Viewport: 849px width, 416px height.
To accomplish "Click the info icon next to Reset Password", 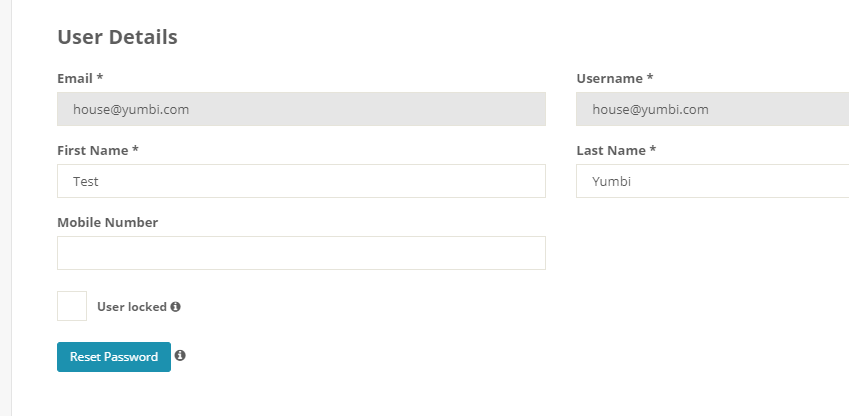I will coord(181,355).
